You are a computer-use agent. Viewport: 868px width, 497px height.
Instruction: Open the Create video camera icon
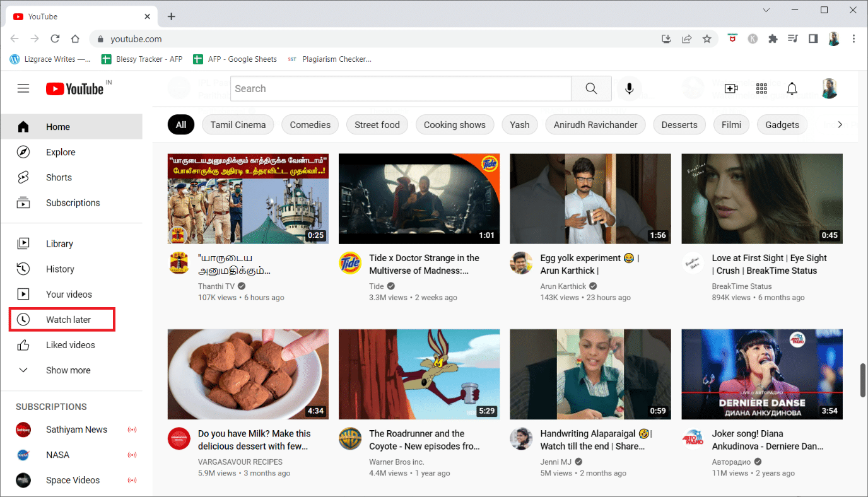coord(731,89)
